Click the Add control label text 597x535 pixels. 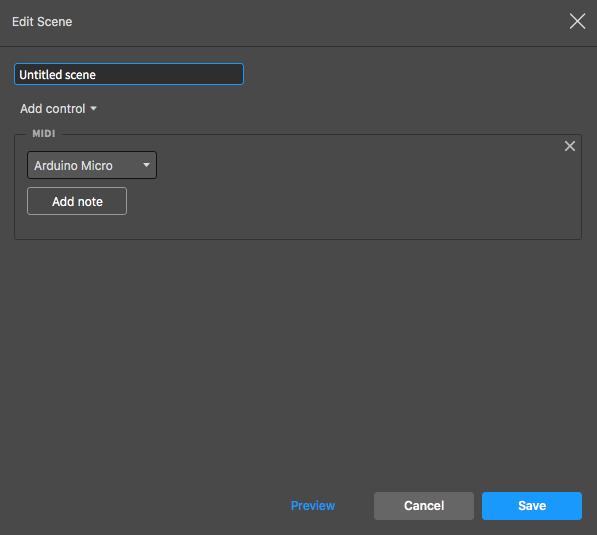(x=53, y=109)
